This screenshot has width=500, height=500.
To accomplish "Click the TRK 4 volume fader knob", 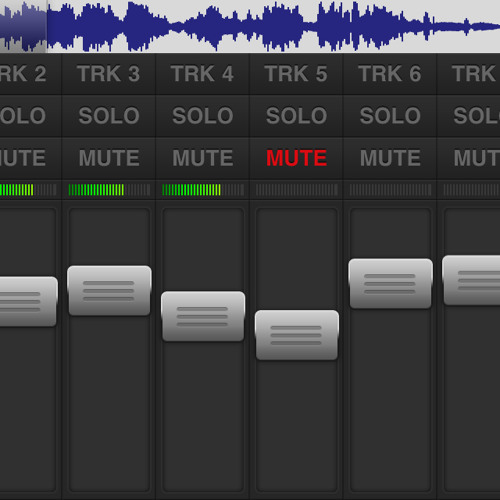I will point(203,316).
